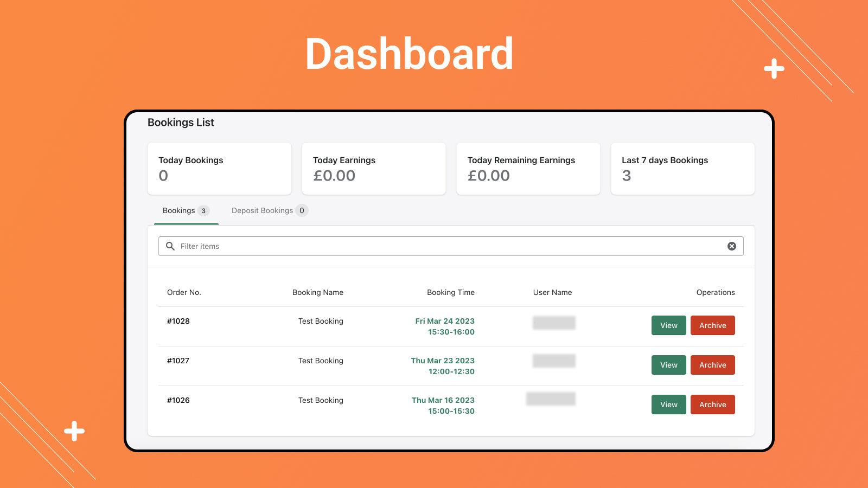Archive booking #1028
868x488 pixels.
712,325
